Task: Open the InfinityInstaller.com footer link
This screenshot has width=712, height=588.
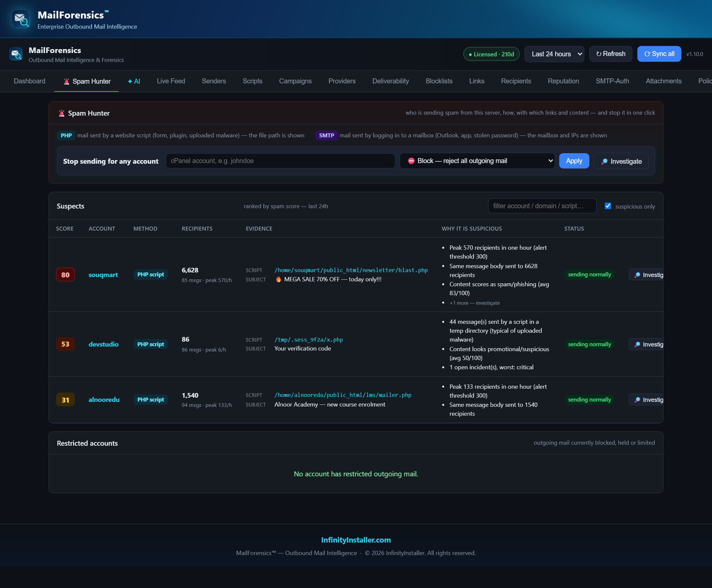Action: [x=356, y=540]
